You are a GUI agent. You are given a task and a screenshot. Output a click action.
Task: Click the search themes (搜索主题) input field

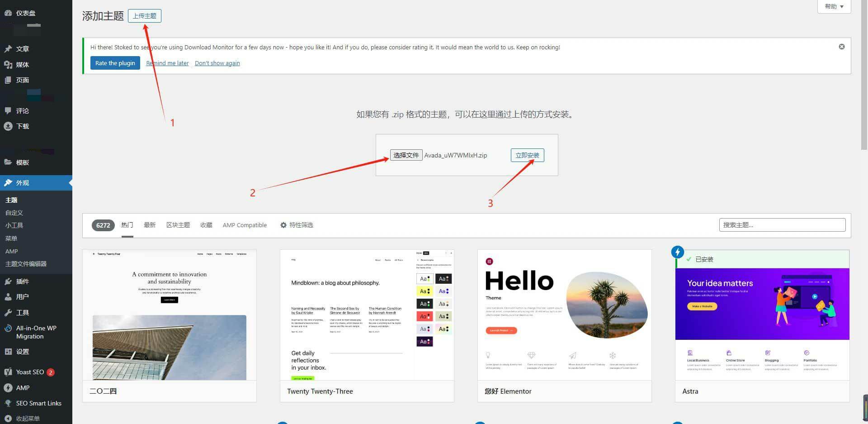(x=782, y=225)
